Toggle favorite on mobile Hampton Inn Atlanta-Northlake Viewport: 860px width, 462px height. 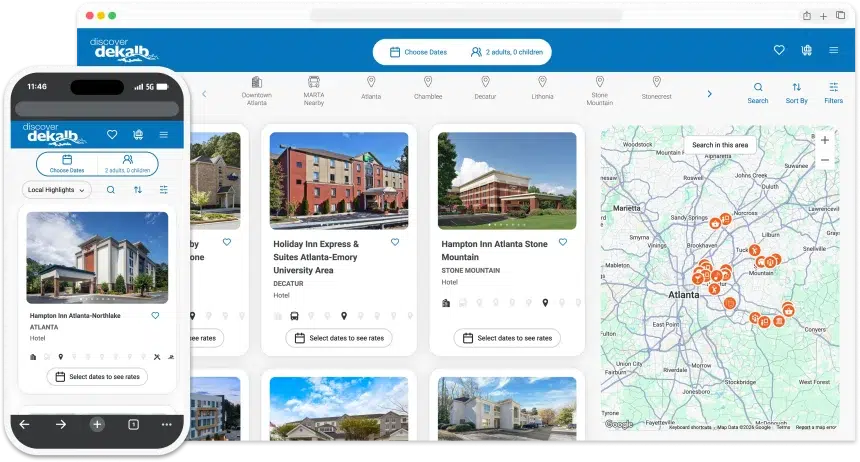coord(155,315)
